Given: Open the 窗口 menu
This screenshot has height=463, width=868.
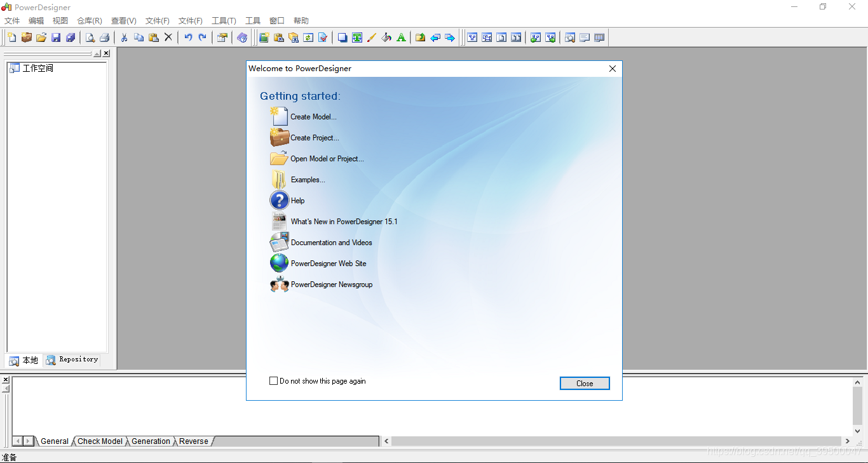Looking at the screenshot, I should (x=277, y=21).
